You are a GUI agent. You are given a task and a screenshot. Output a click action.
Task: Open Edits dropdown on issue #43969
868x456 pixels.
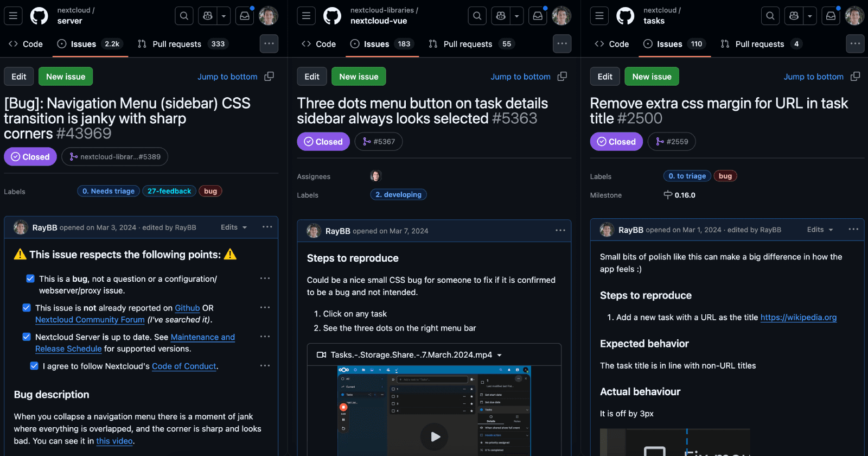[234, 227]
